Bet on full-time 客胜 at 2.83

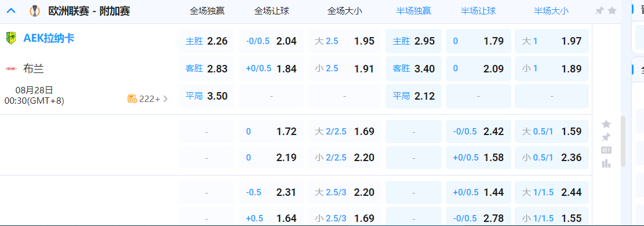coord(206,68)
